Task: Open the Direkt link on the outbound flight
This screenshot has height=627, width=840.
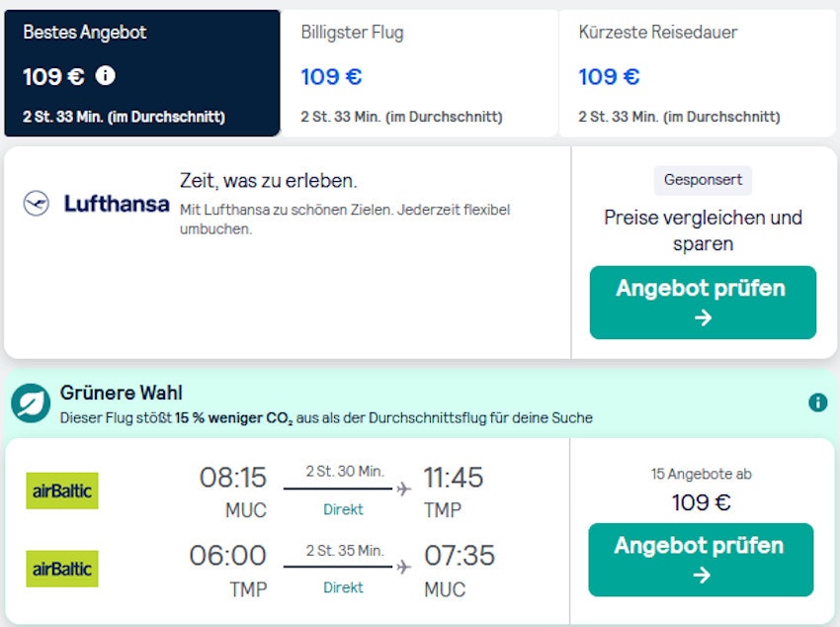Action: [343, 508]
